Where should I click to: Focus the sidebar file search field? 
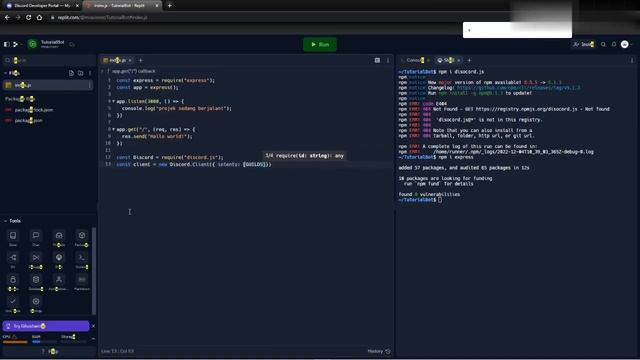[x=48, y=60]
